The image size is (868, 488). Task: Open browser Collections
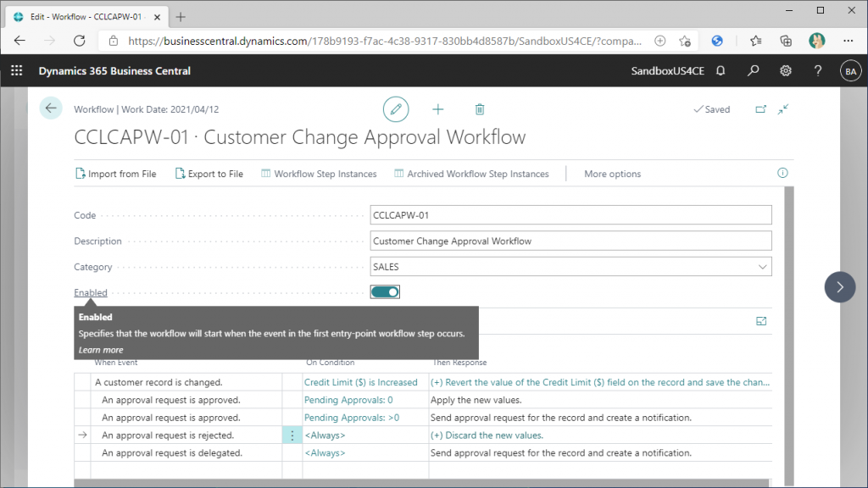click(x=786, y=41)
